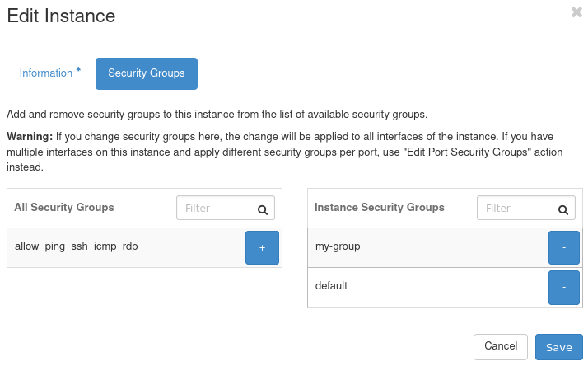This screenshot has width=588, height=366.
Task: Click the Instance Security Groups heading
Action: click(x=380, y=208)
